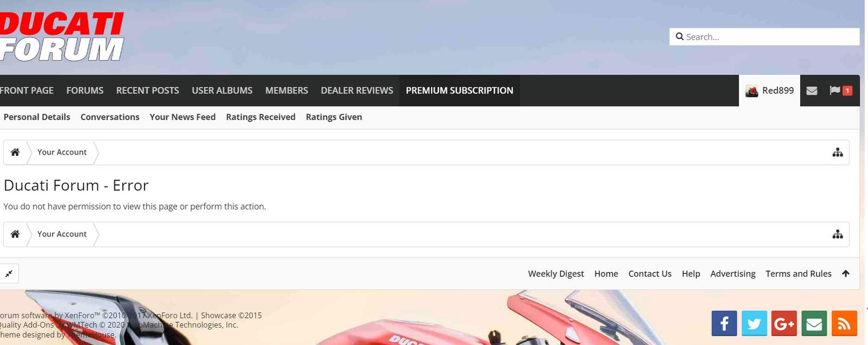868x345 pixels.
Task: Click the Twitter social icon
Action: pos(754,323)
